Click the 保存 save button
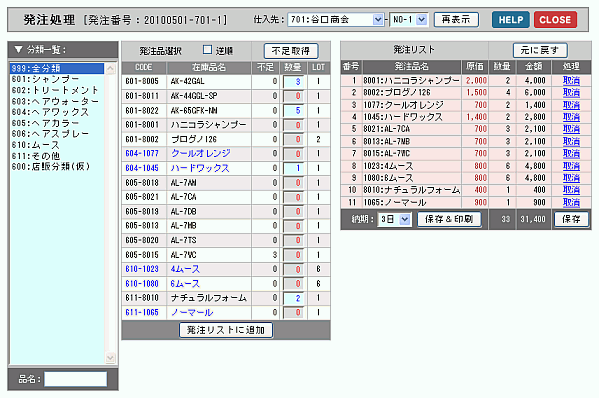This screenshot has height=398, width=599. pyautogui.click(x=571, y=219)
